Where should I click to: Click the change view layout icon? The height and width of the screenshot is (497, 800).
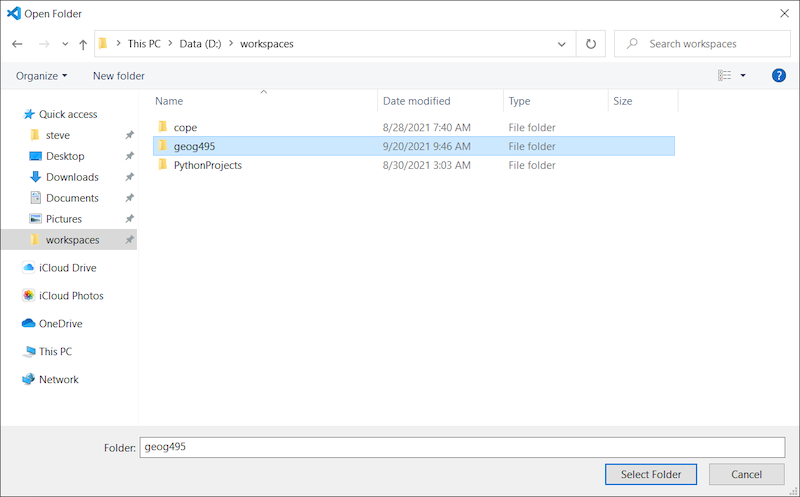point(724,75)
